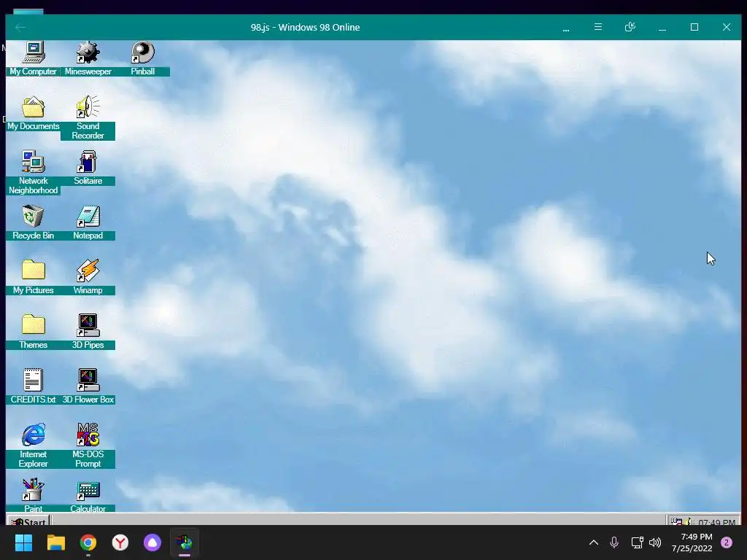Open Yandex Browser from the taskbar
The image size is (747, 560).
pyautogui.click(x=120, y=542)
